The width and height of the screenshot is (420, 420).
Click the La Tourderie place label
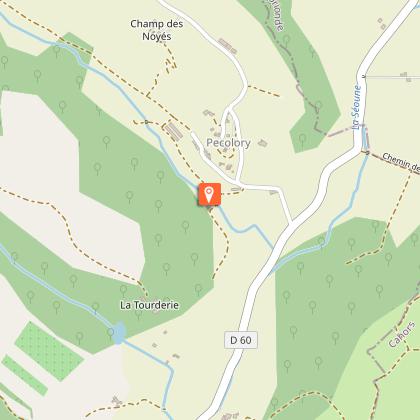(x=149, y=305)
